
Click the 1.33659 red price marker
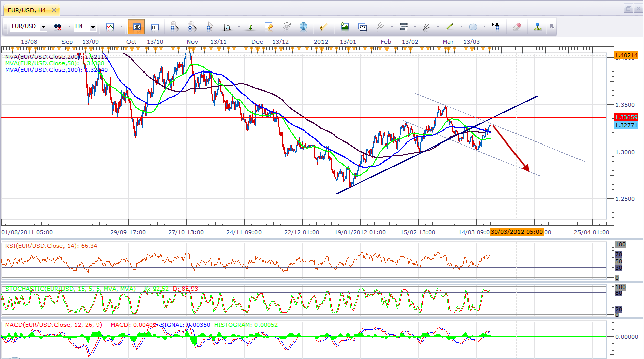click(x=626, y=117)
